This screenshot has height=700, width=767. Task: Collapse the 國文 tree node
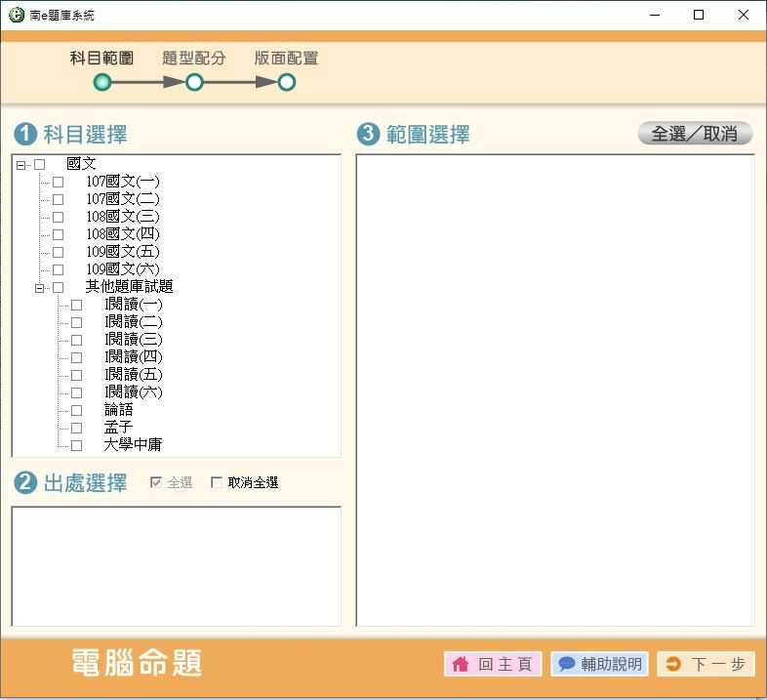(20, 165)
